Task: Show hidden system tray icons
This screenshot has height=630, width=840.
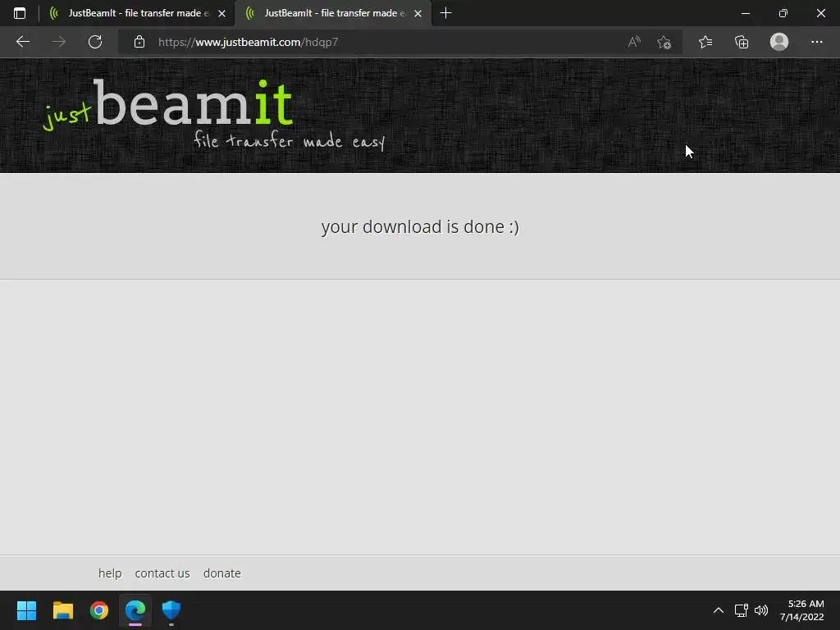Action: tap(719, 610)
